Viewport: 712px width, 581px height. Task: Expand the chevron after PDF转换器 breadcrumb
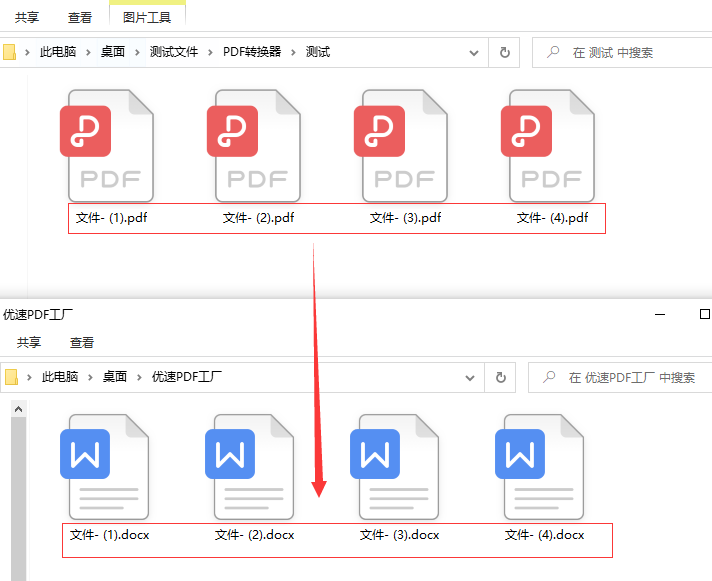[293, 53]
